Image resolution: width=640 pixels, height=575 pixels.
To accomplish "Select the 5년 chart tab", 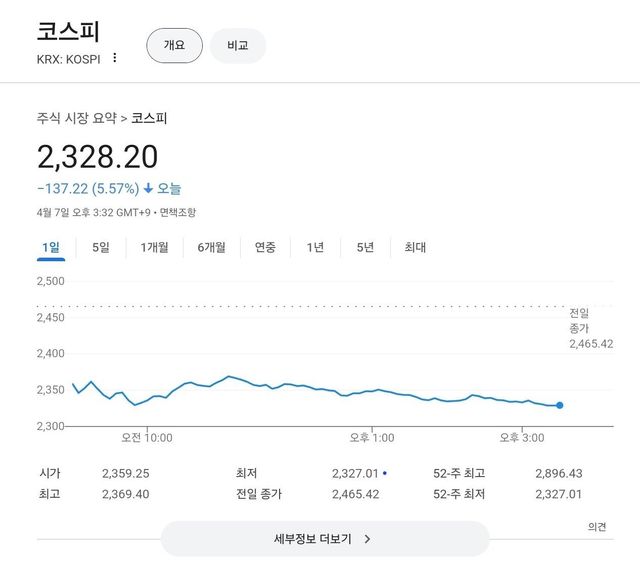I will pyautogui.click(x=365, y=247).
